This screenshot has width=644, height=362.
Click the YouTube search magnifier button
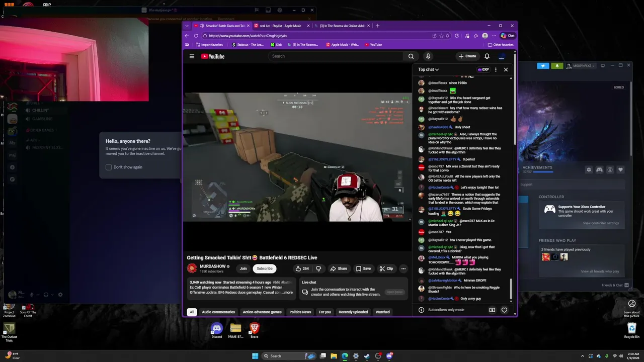(411, 56)
